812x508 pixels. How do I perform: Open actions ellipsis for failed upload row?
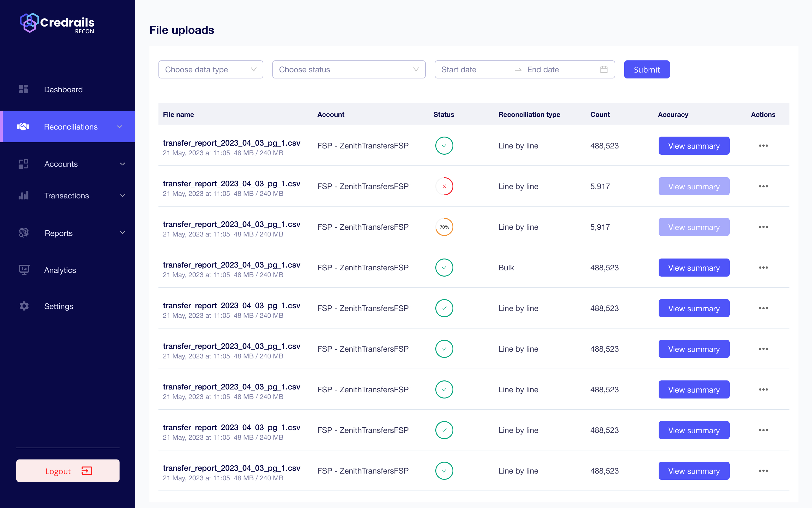click(763, 186)
